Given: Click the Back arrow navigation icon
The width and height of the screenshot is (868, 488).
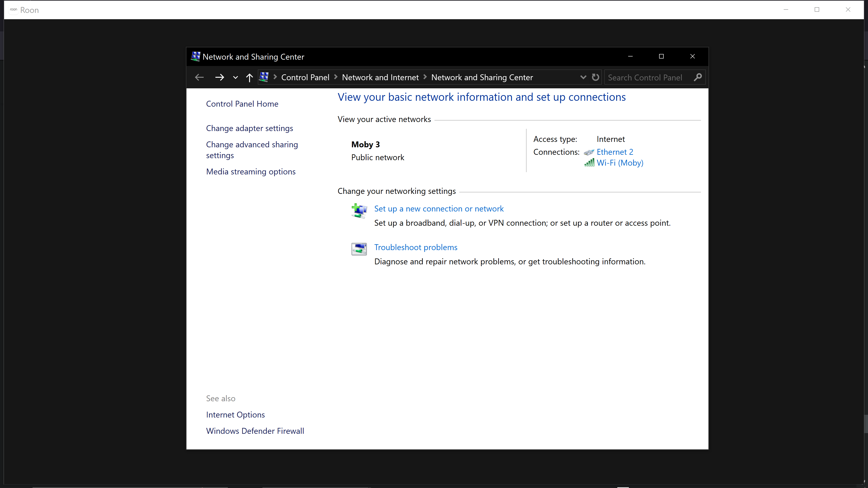Looking at the screenshot, I should tap(199, 77).
